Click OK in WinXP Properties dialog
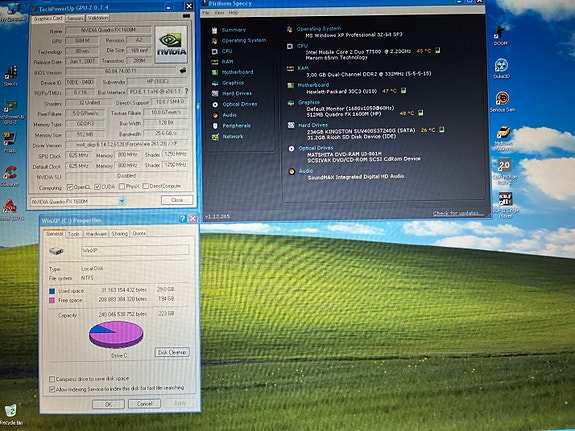 point(109,404)
